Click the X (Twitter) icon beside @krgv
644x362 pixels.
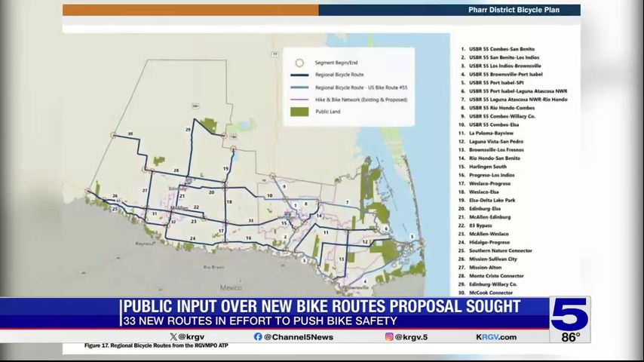[173, 337]
